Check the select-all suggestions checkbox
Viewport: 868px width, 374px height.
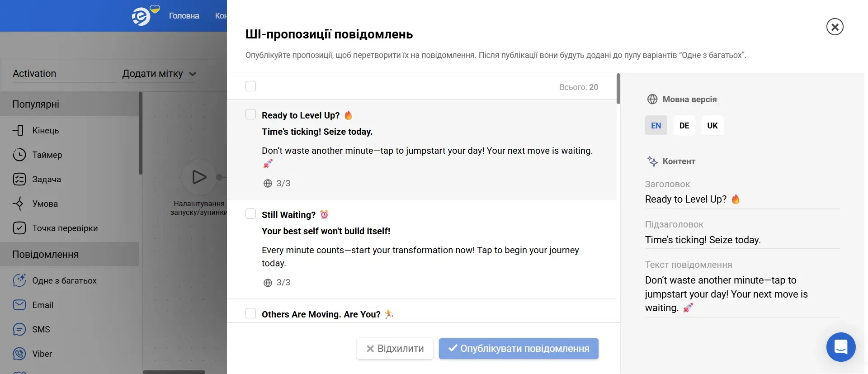250,86
